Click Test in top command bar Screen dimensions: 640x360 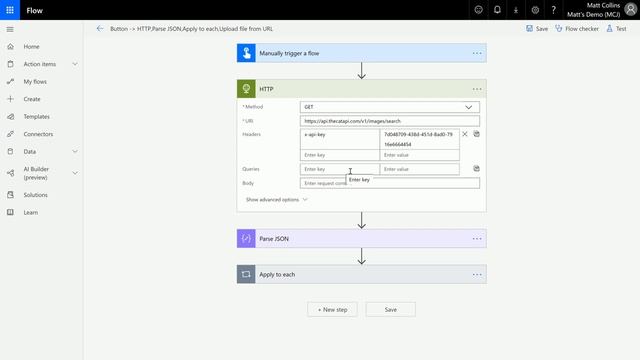pyautogui.click(x=616, y=29)
